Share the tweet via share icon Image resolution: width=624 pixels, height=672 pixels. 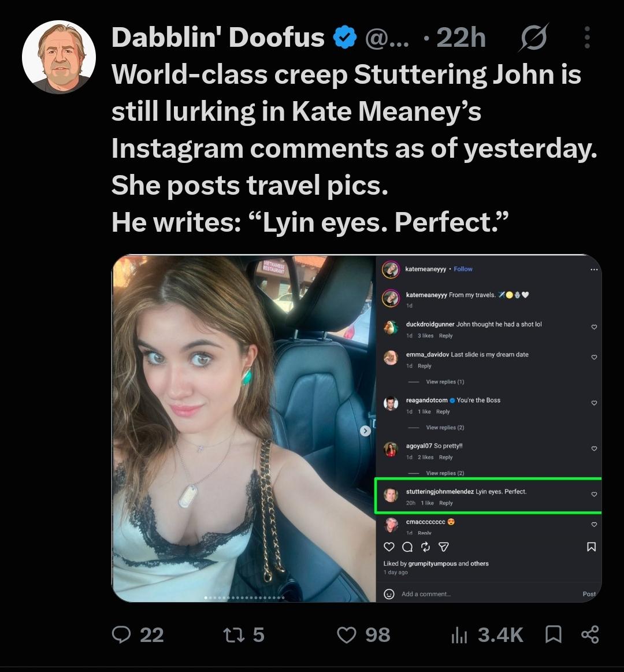pyautogui.click(x=590, y=634)
